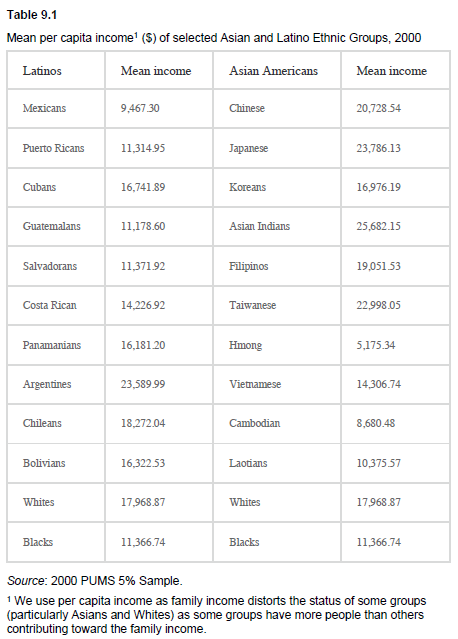Select the Chinese income value 20,728.54

[379, 108]
